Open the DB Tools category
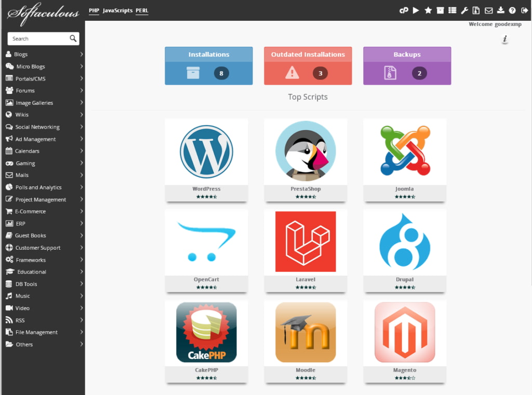This screenshot has height=395, width=532. click(44, 284)
